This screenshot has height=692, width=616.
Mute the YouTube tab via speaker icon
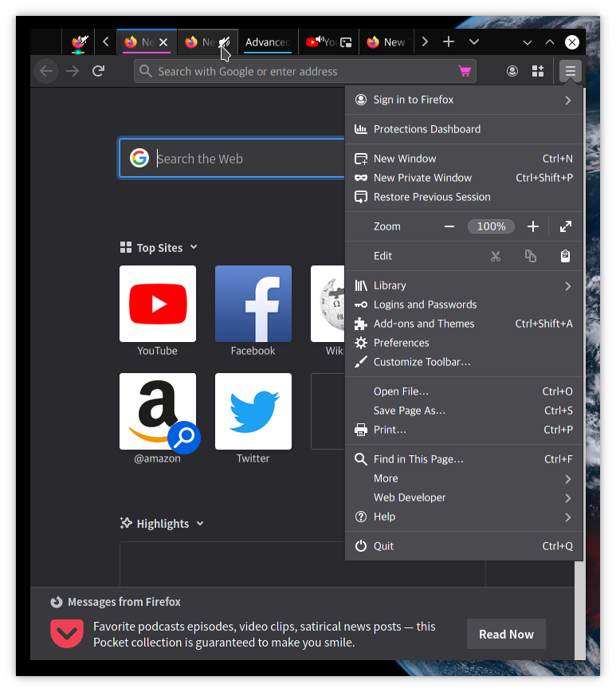click(320, 39)
